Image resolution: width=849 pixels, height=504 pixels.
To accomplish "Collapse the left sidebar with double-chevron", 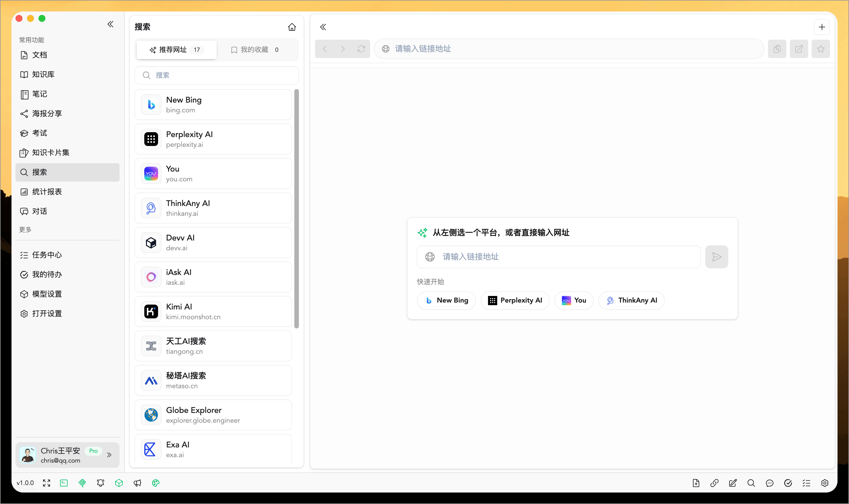I will [110, 24].
